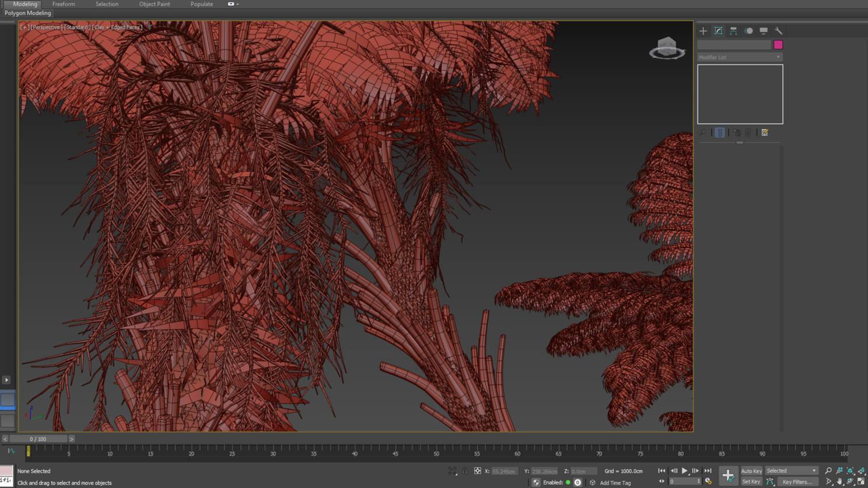This screenshot has width=868, height=488.
Task: Open the Motion panel icon
Action: pos(748,31)
